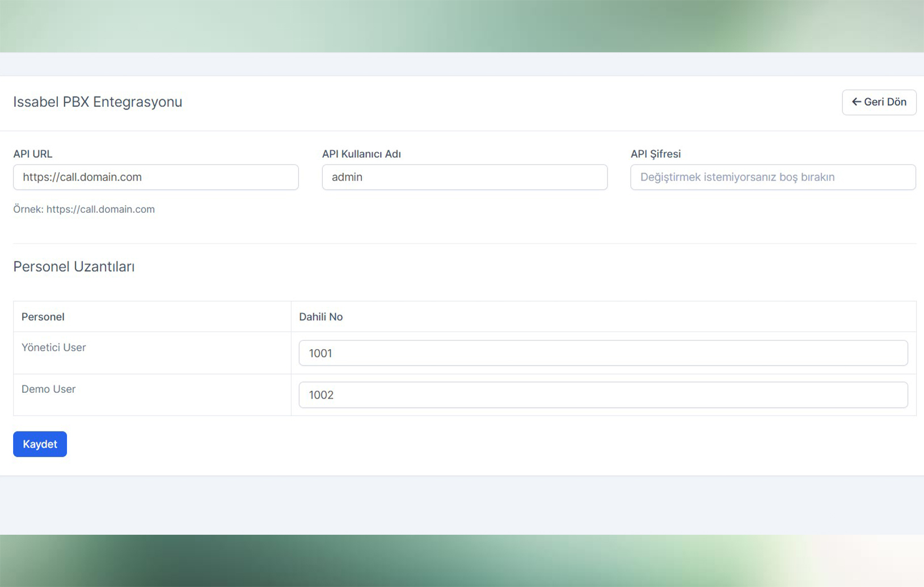Edit the Dahili No field for Yönetici User
Screen dimensions: 924x587
pos(602,353)
